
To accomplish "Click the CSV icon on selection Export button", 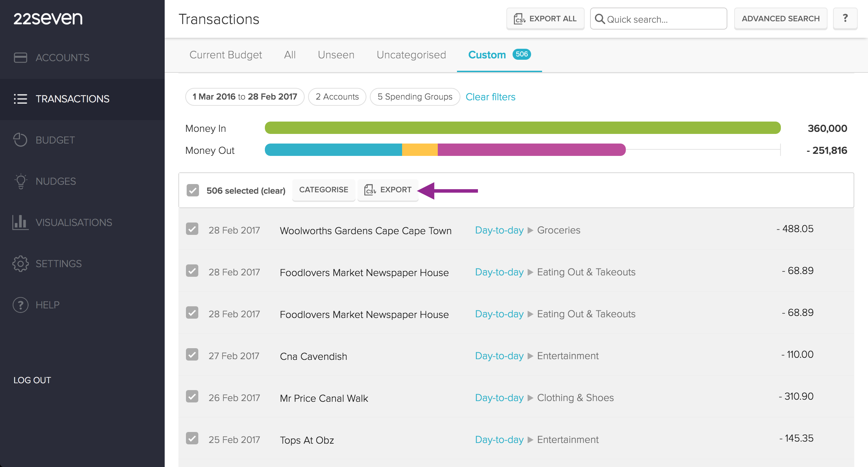I will tap(370, 190).
